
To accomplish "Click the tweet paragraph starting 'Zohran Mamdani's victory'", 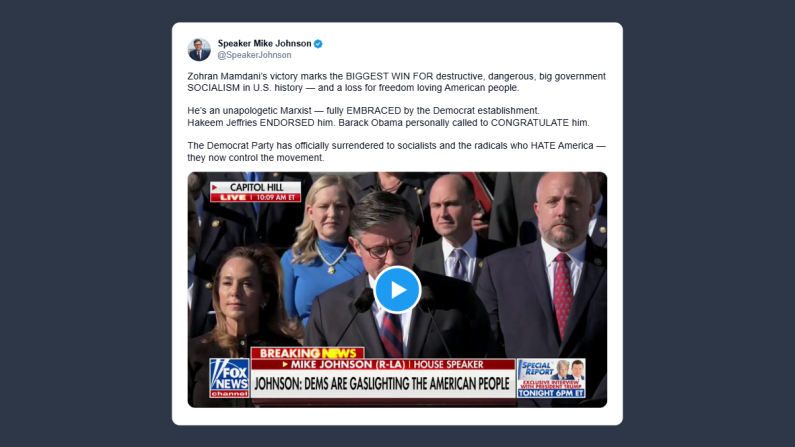I will coord(396,82).
